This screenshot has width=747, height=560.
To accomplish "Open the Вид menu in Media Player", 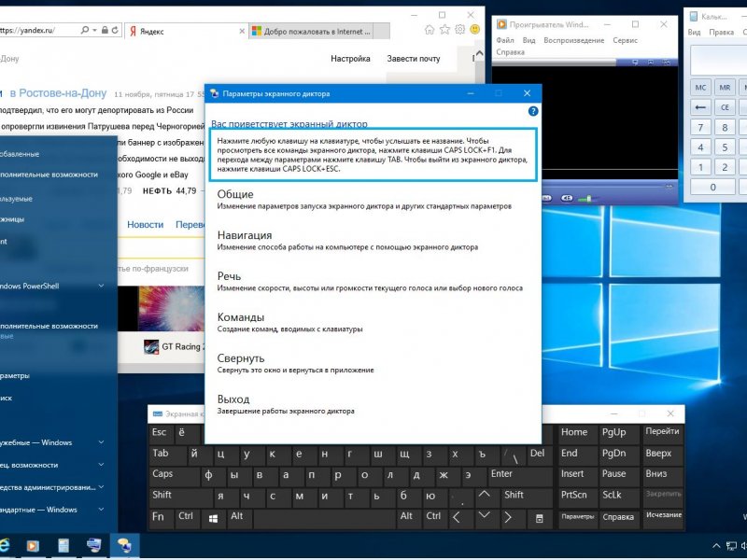I will [529, 40].
